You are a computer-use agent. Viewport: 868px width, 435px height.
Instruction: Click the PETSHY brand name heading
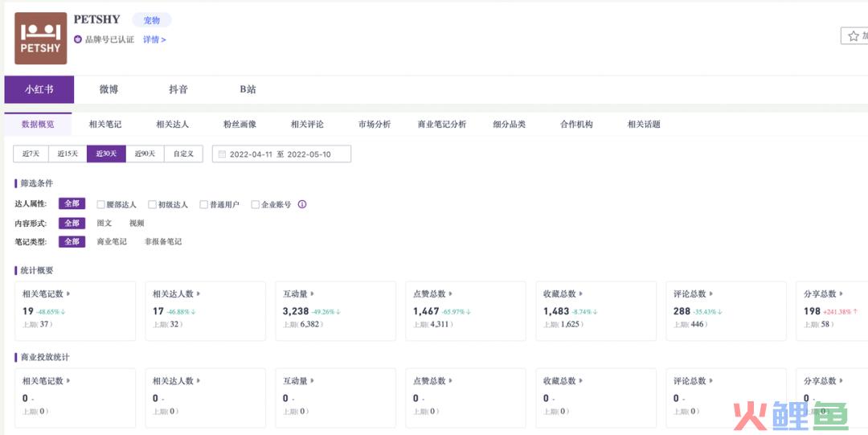[x=97, y=19]
